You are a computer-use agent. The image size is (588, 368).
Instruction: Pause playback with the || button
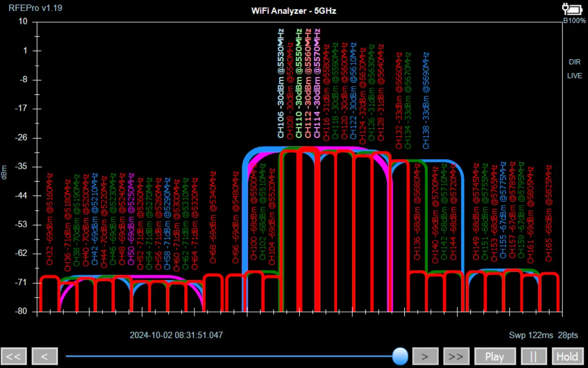[533, 356]
